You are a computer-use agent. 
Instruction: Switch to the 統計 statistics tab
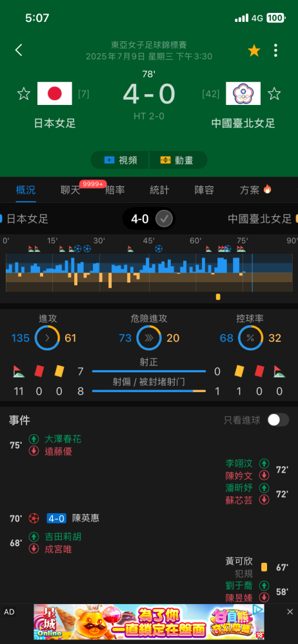pyautogui.click(x=159, y=190)
